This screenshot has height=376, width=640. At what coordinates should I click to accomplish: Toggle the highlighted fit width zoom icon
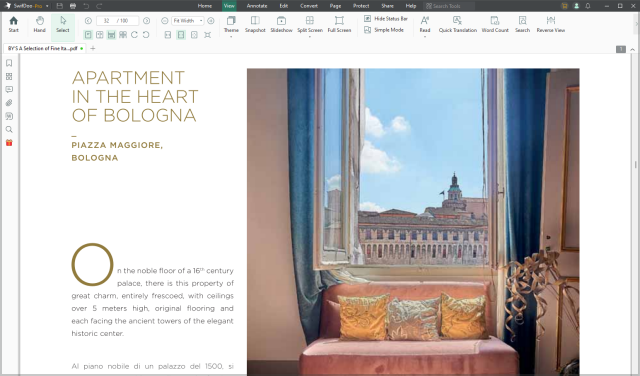[181, 35]
